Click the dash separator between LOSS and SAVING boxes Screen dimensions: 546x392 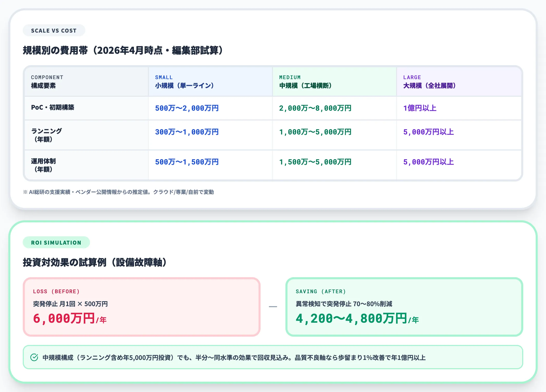click(273, 307)
